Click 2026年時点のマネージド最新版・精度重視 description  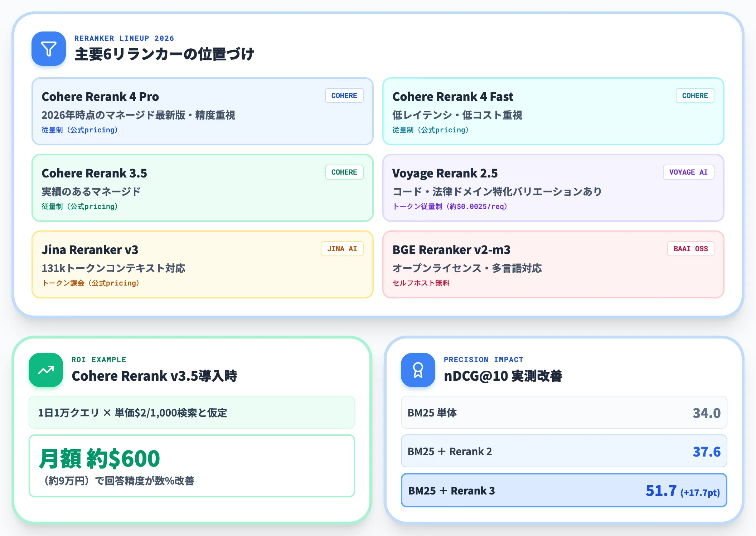[138, 115]
